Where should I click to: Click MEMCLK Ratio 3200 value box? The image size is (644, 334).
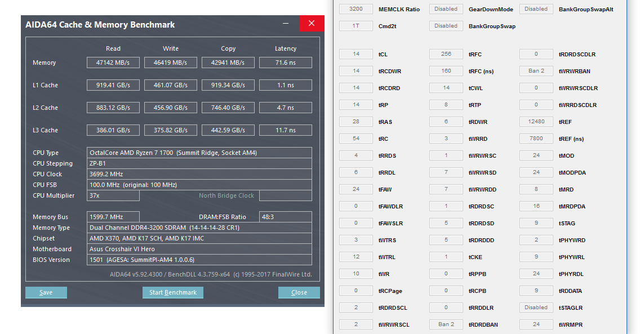coord(356,9)
